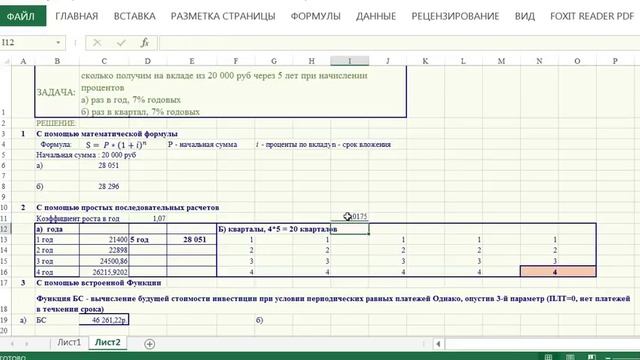Switch to the ВИД tab

(524, 16)
